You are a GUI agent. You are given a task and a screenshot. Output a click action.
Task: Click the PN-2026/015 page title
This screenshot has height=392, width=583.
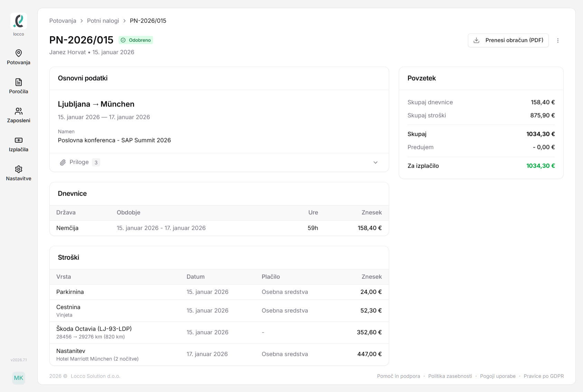pyautogui.click(x=81, y=40)
